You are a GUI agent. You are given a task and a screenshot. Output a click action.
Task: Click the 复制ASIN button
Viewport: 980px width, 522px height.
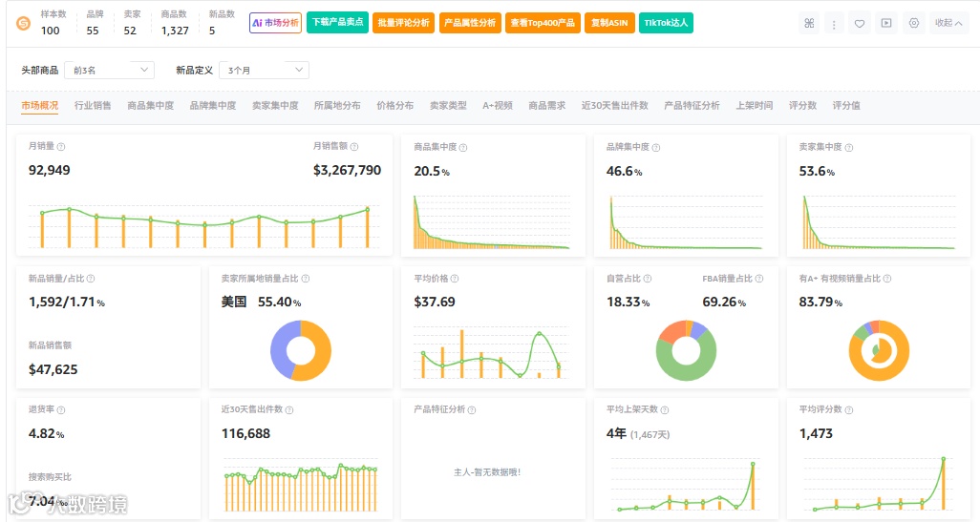(609, 23)
